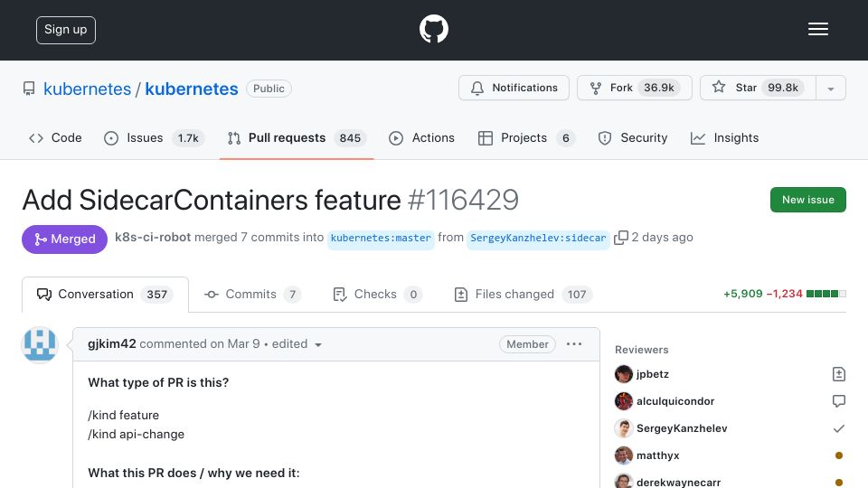Open SergeyKanzhelev reviewer name link
The width and height of the screenshot is (868, 488).
click(x=682, y=428)
